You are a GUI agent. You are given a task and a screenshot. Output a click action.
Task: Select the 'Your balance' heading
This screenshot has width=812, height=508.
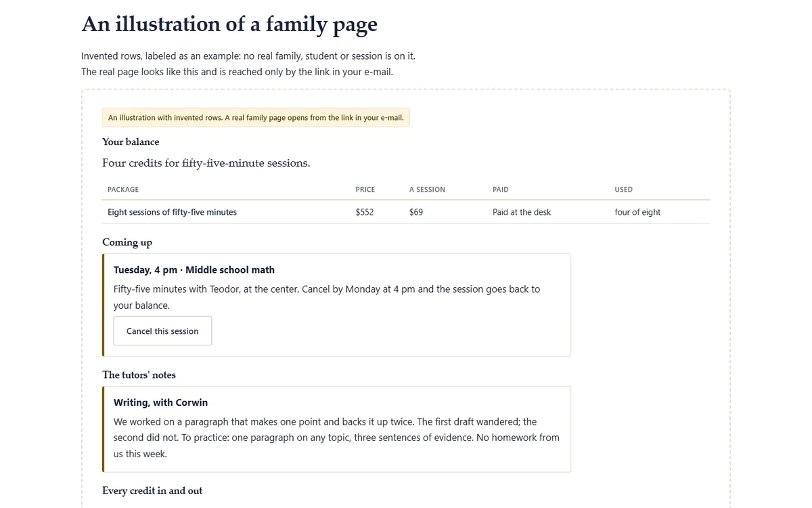point(131,142)
